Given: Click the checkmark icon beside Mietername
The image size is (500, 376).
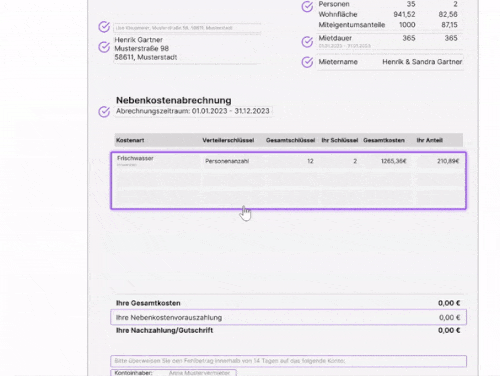Looking at the screenshot, I should tap(307, 62).
